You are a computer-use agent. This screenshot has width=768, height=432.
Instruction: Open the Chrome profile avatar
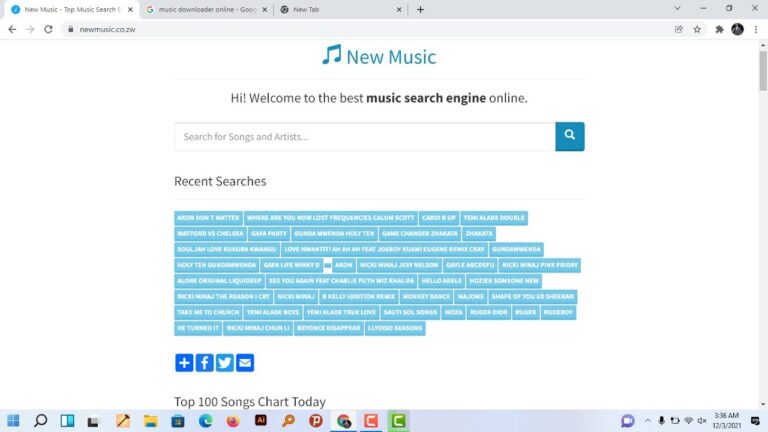(x=738, y=29)
